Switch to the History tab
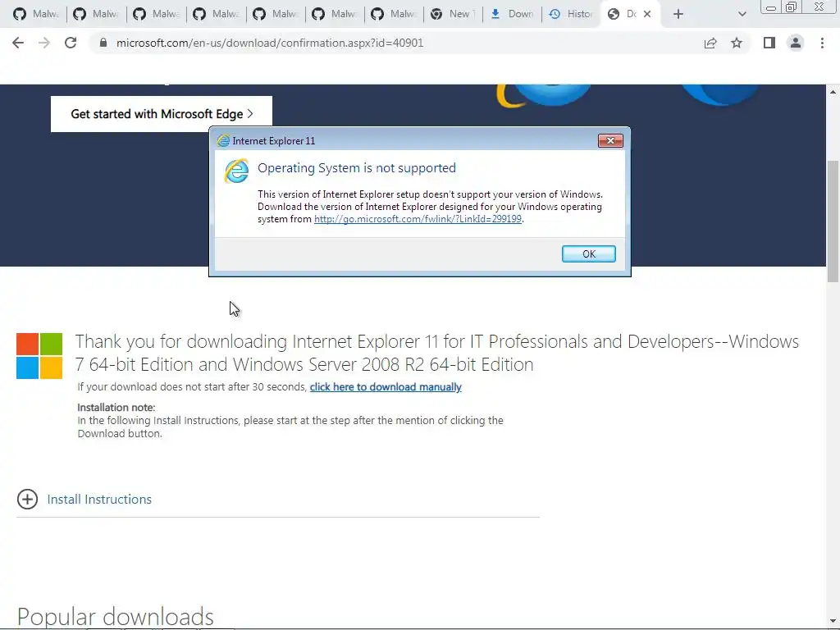 pyautogui.click(x=571, y=14)
